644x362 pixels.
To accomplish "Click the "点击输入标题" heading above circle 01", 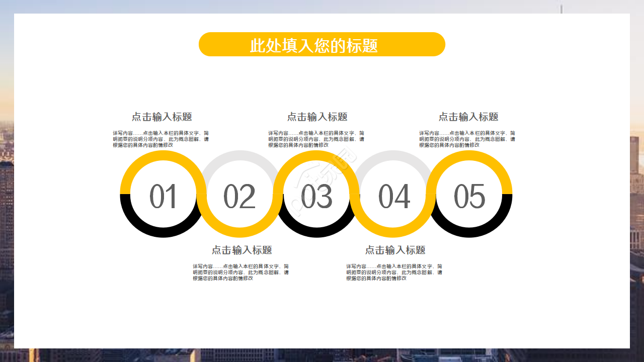I will (162, 117).
